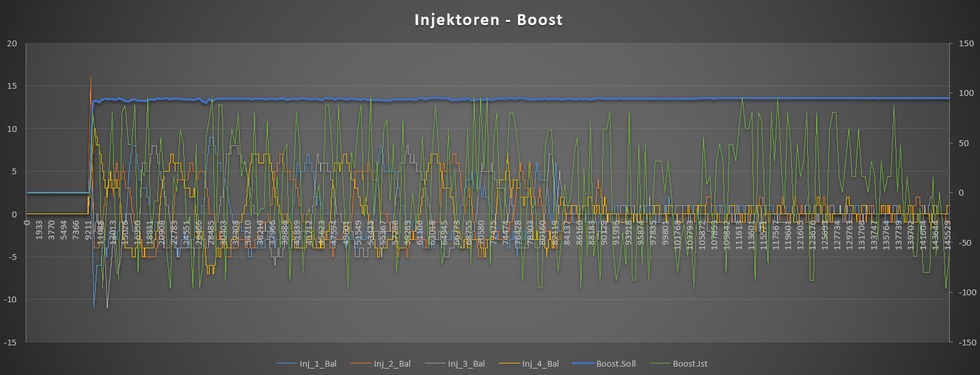Click the orange line swatch beside Inj_2_Bal
Image resolution: width=980 pixels, height=375 pixels.
pyautogui.click(x=361, y=364)
